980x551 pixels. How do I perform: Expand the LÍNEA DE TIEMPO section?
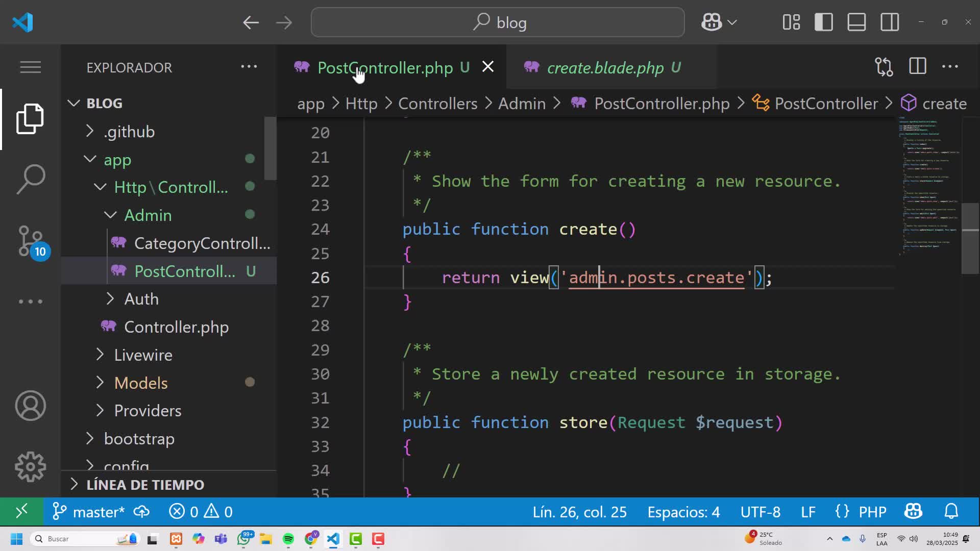point(145,484)
